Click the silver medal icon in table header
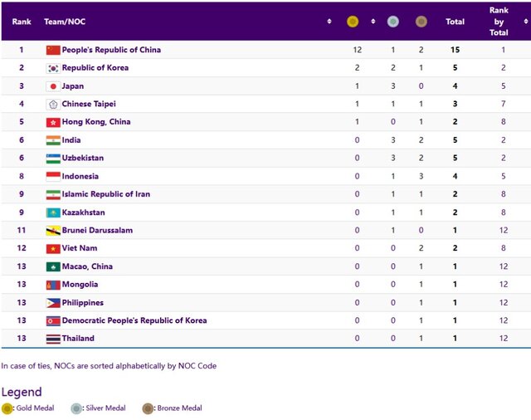531x420 pixels. (x=392, y=22)
